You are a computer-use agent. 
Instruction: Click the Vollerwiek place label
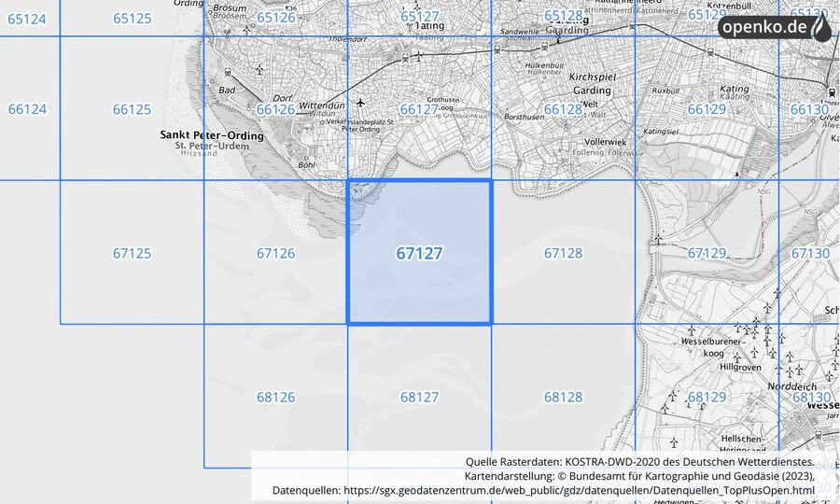[x=606, y=142]
